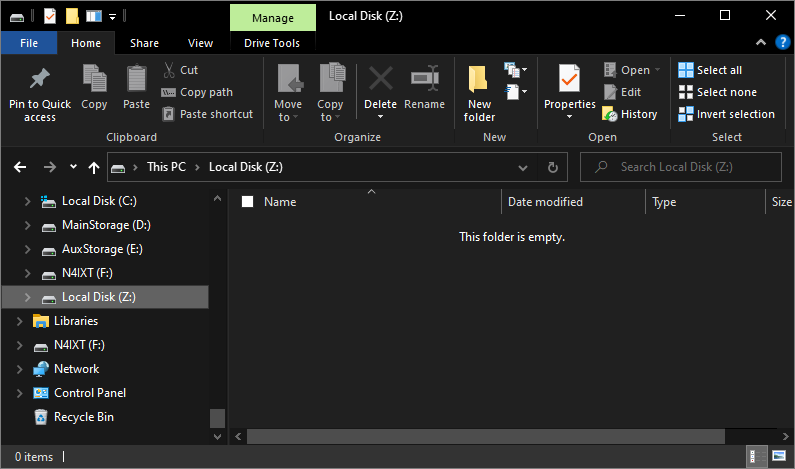795x469 pixels.
Task: Toggle the select-all checkbox beside Name
Action: point(248,202)
